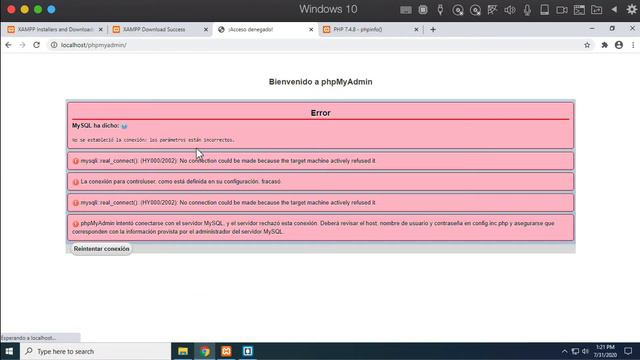Select the phpMyAdmin intentó conectarse message
The width and height of the screenshot is (640, 360).
point(313,227)
